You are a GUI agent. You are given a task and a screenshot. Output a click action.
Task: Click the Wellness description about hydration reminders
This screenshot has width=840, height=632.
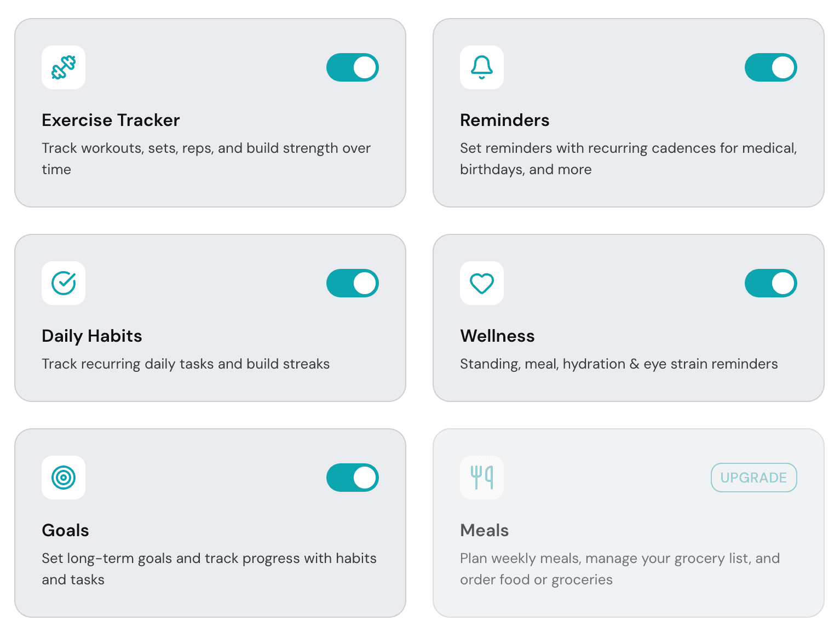619,364
